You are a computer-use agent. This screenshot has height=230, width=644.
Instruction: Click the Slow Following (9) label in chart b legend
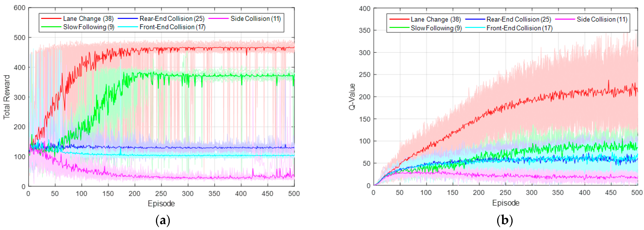pyautogui.click(x=436, y=28)
